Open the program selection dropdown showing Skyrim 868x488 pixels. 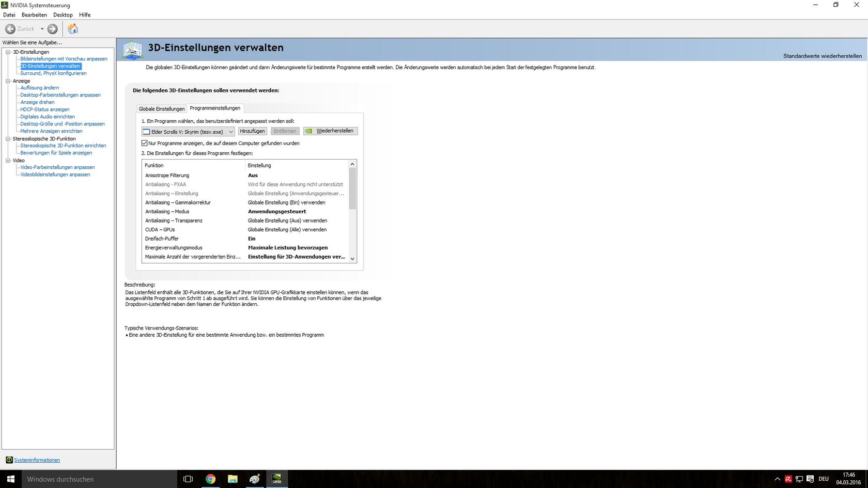188,132
